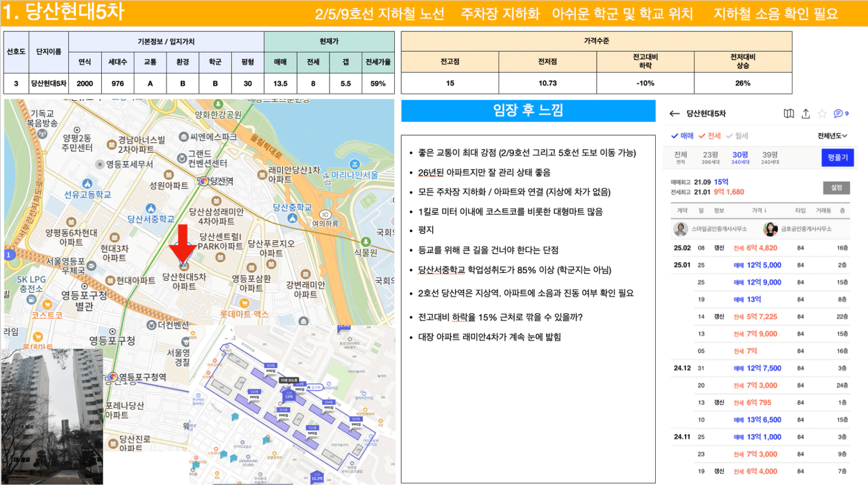Favorite the complex with the star icon
868x485 pixels.
822,114
